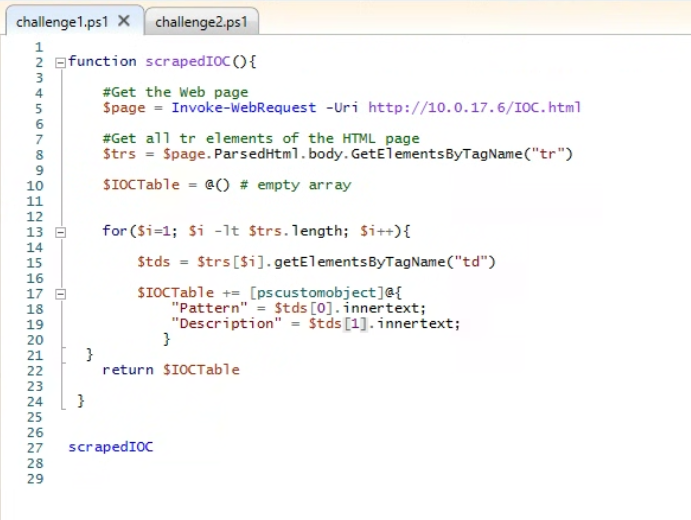Click the '#Get the Web page' comment
691x520 pixels.
coord(175,92)
